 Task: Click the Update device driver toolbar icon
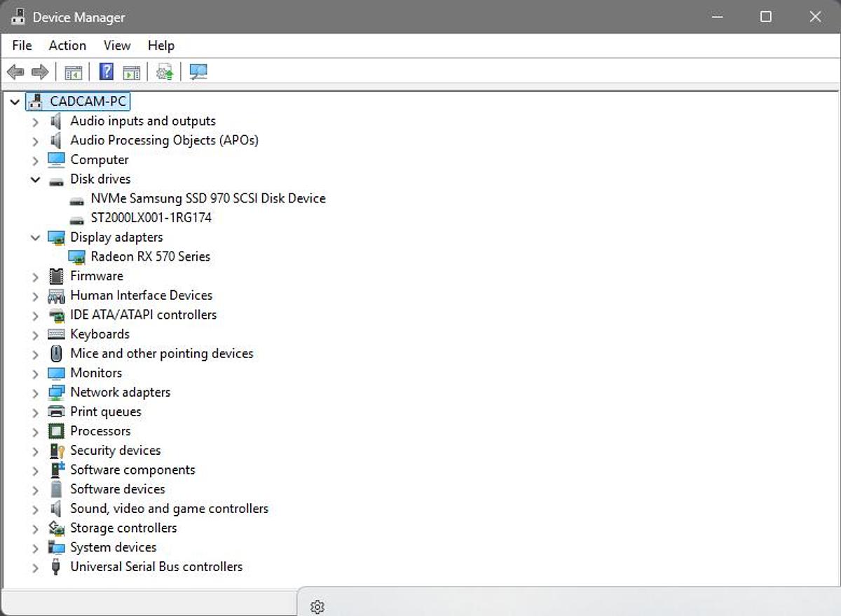pos(165,71)
